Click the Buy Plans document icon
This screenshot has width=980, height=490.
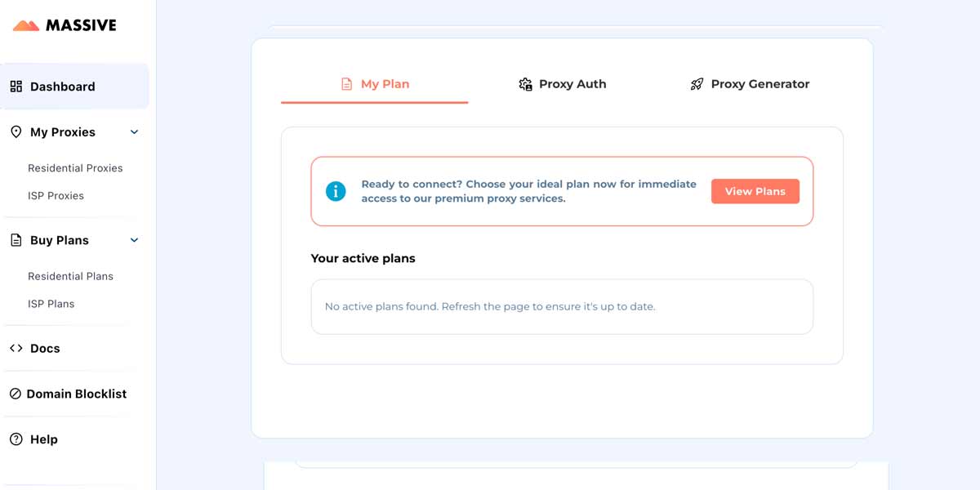tap(16, 240)
